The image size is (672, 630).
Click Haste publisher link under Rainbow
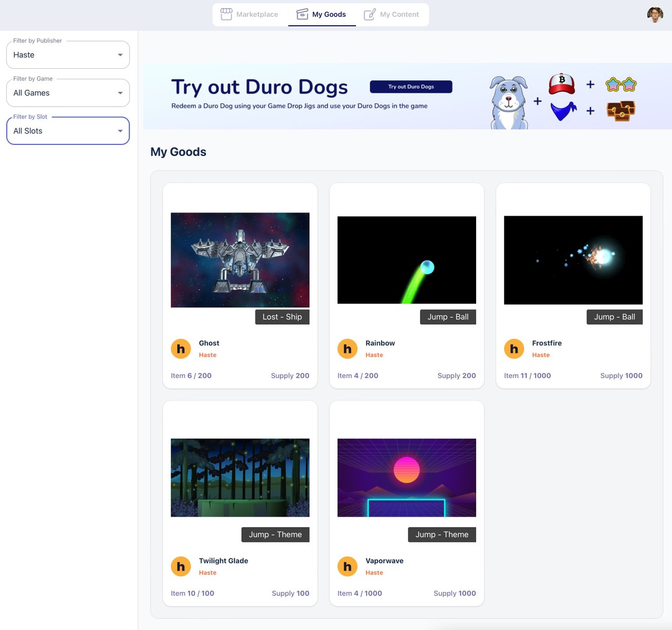coord(374,355)
